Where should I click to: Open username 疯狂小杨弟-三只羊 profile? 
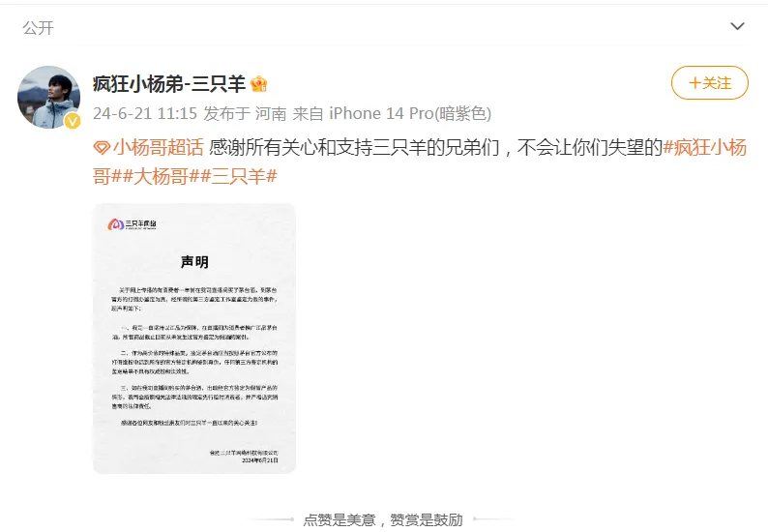(169, 84)
